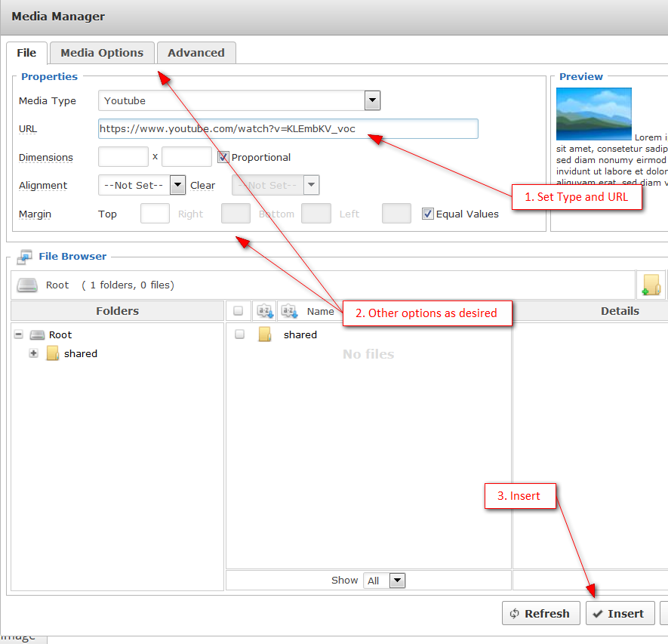Enable the Proportional dimensions checkbox

[x=221, y=156]
